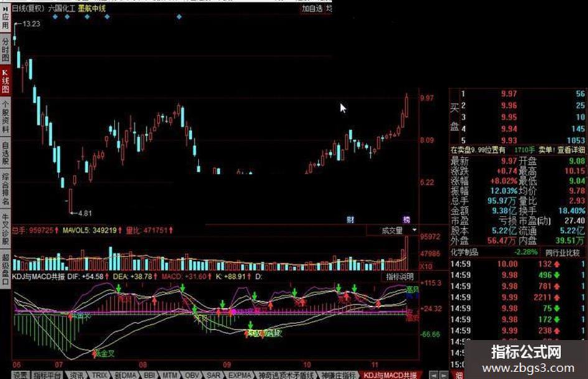Image resolution: width=588 pixels, height=379 pixels.
Task: Open 指标说明 indicator description
Action: pos(399,277)
